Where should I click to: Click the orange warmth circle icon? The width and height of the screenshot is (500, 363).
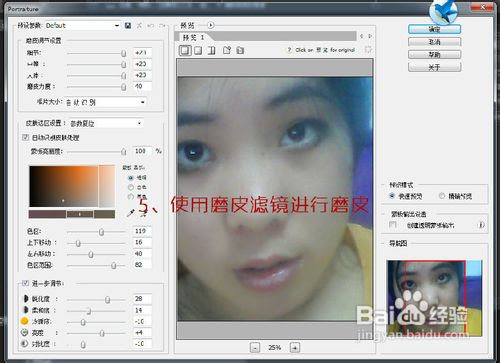pos(24,321)
